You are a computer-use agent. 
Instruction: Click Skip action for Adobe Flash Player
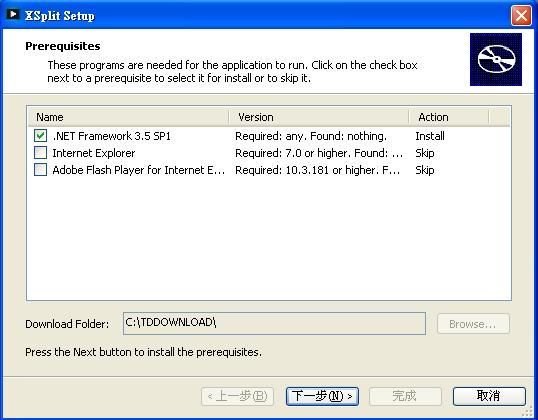pos(425,170)
